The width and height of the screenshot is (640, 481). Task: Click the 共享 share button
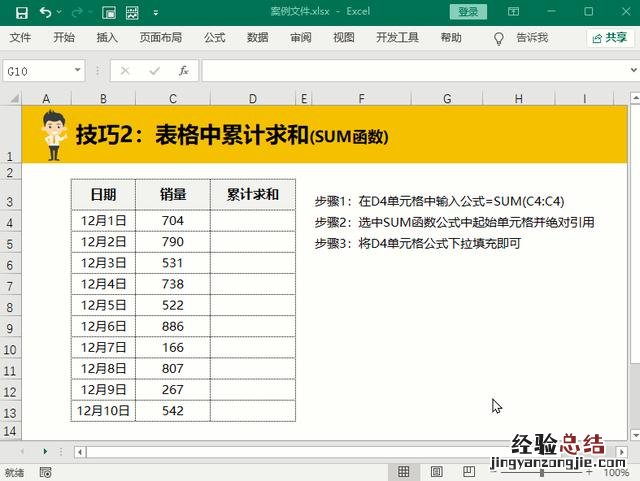pyautogui.click(x=609, y=38)
